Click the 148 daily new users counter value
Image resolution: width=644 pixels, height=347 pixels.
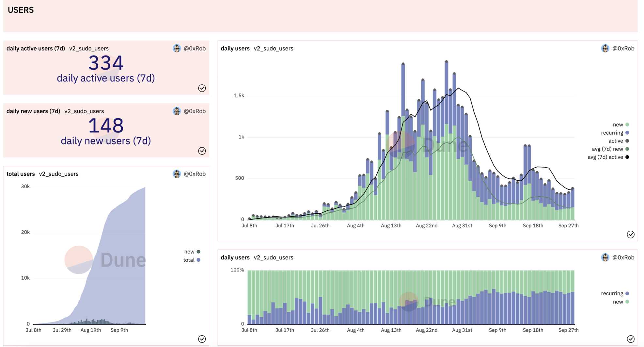106,125
